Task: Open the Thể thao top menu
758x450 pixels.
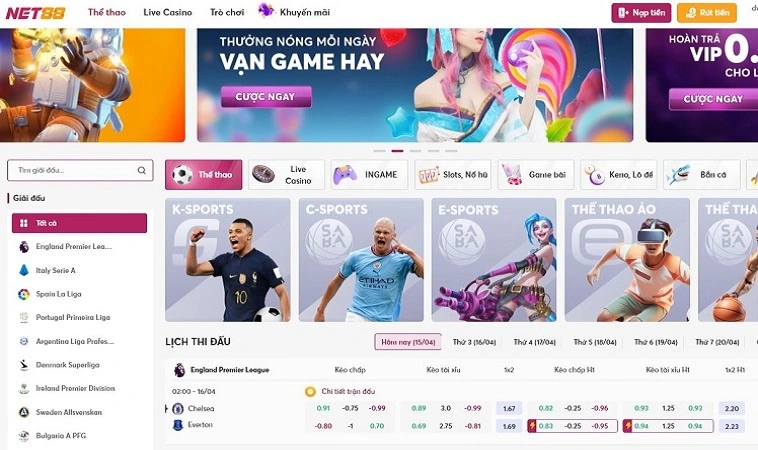Action: (x=106, y=12)
